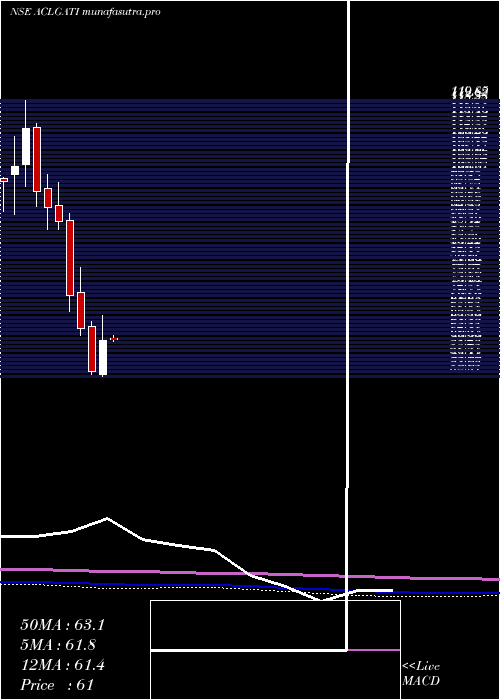Click the 5MA : 61.8 reading

(x=58, y=645)
